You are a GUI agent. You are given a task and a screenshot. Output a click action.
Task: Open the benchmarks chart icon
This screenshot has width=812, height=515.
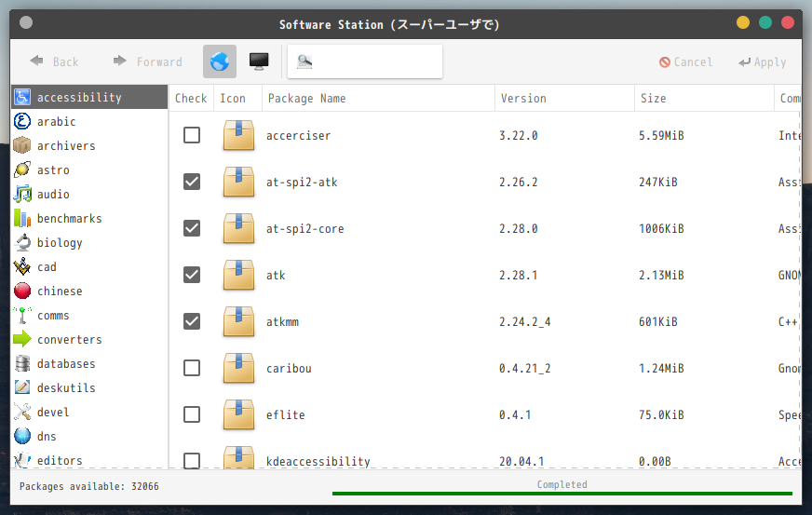[x=22, y=218]
